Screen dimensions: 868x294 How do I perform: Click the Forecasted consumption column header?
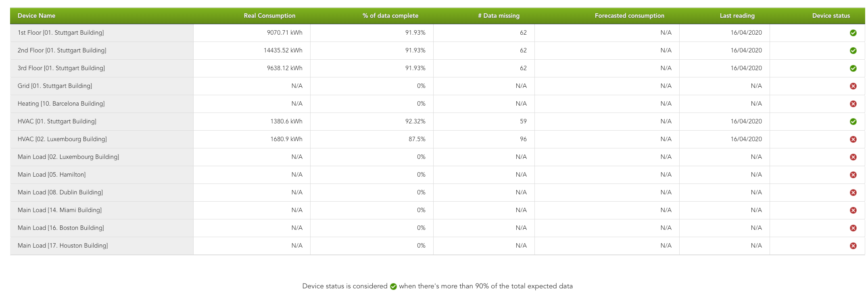tap(629, 16)
